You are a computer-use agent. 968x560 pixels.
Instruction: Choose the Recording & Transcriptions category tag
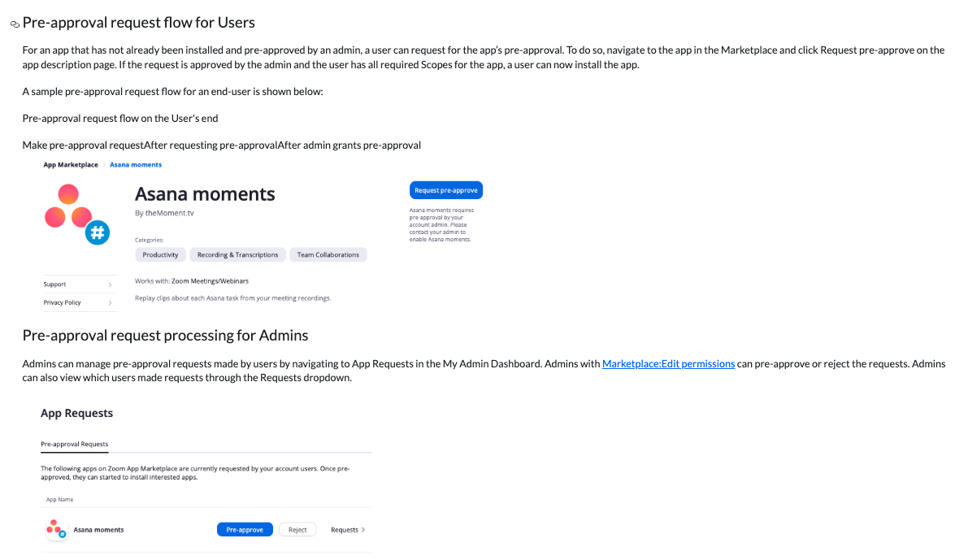(237, 255)
